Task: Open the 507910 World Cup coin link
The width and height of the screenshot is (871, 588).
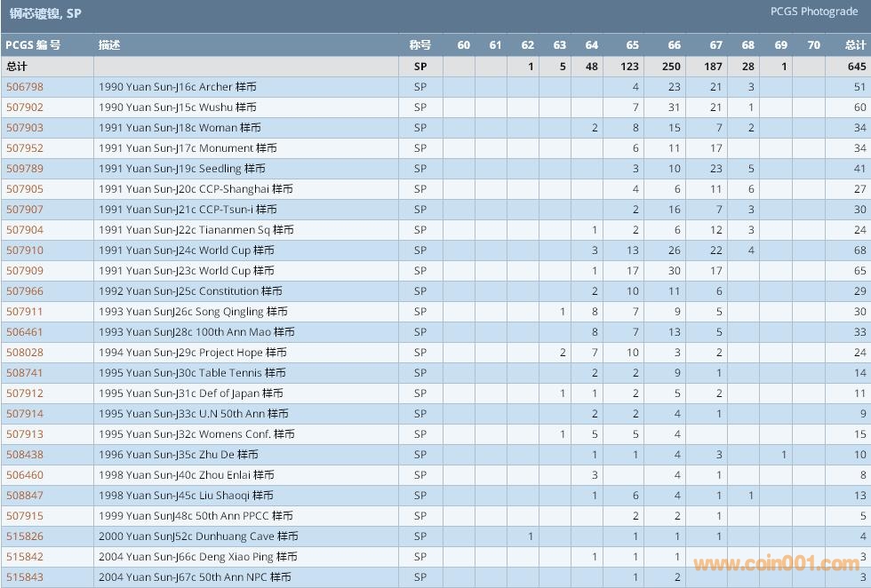Action: point(25,250)
